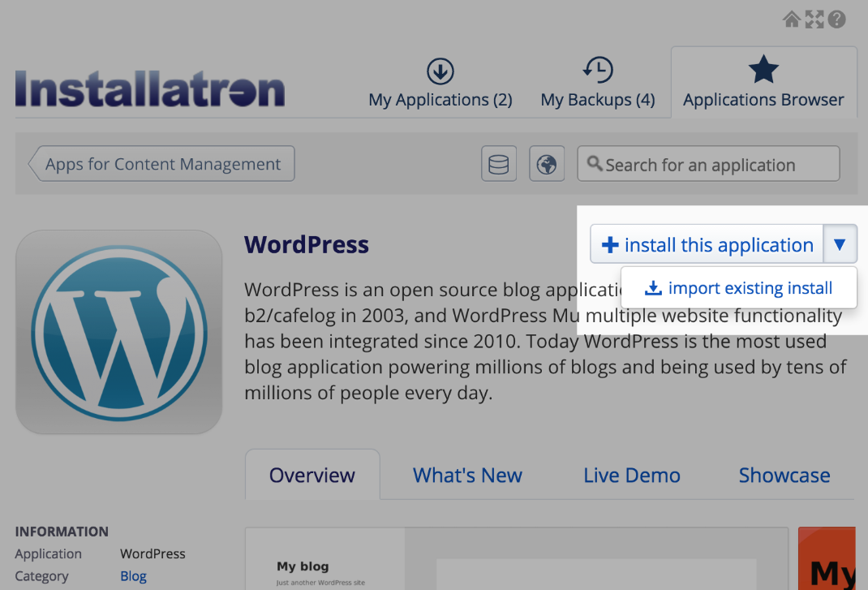Go back to Apps for Content Management

162,164
